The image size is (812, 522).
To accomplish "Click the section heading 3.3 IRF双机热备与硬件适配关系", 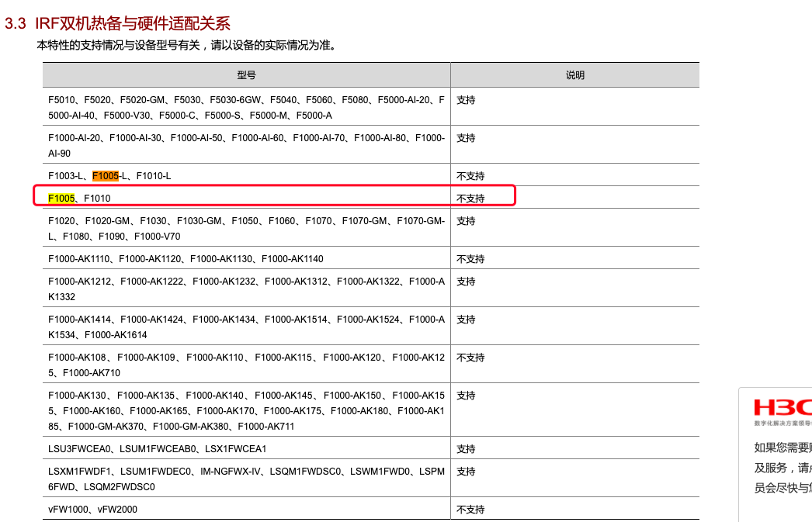I will click(117, 23).
